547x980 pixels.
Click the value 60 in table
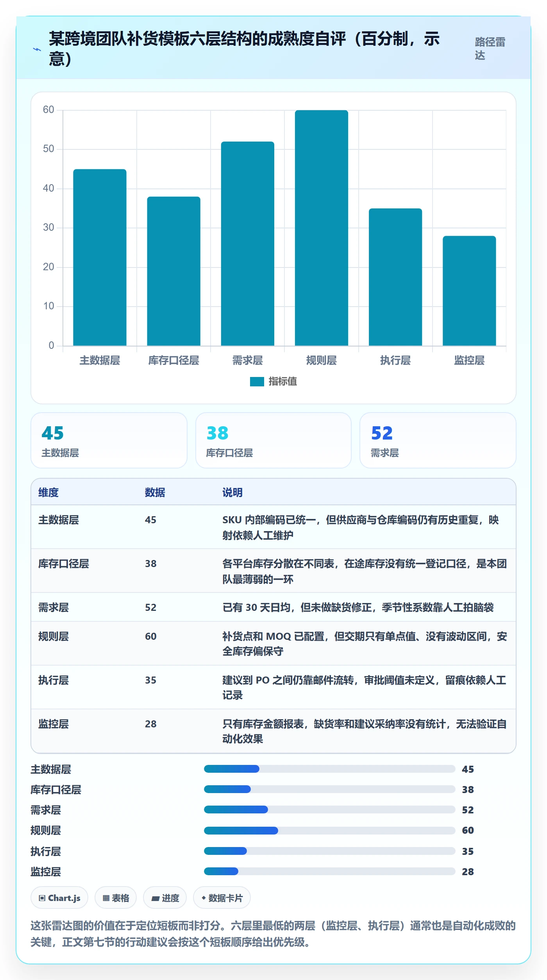[151, 636]
